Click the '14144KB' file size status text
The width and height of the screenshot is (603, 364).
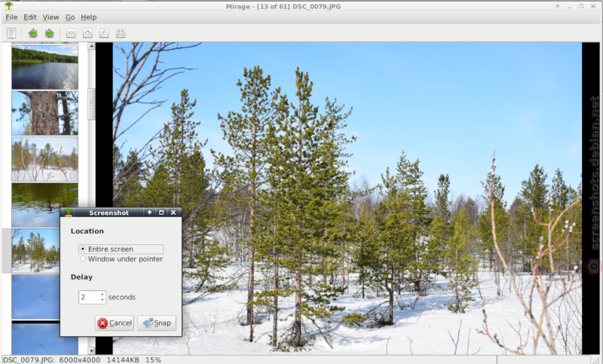pos(123,360)
